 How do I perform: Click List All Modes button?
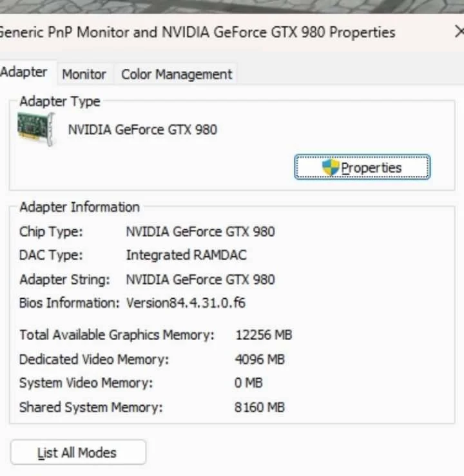click(79, 452)
